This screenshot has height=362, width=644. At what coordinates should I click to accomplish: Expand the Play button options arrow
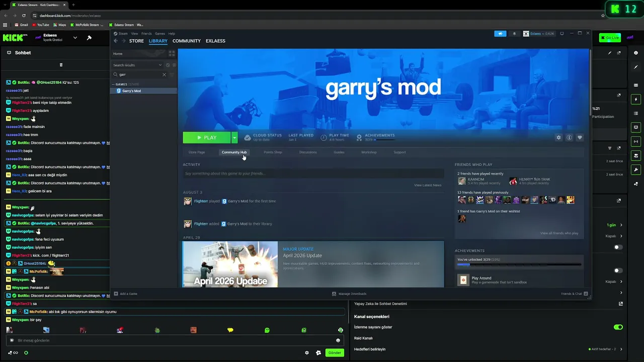(234, 137)
